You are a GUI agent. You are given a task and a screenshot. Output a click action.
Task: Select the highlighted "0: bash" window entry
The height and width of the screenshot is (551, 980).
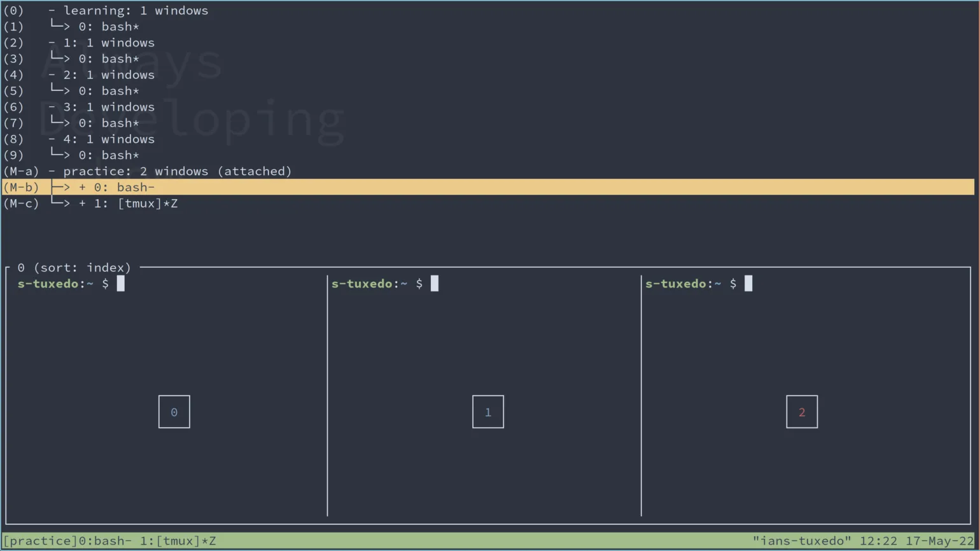[x=127, y=187]
